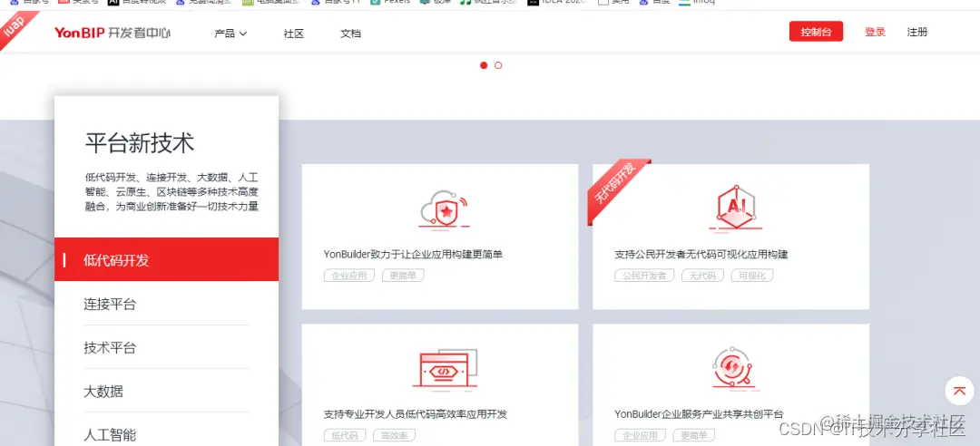Open the 产品 dropdown menu
Image resolution: width=980 pixels, height=446 pixels.
tap(230, 34)
